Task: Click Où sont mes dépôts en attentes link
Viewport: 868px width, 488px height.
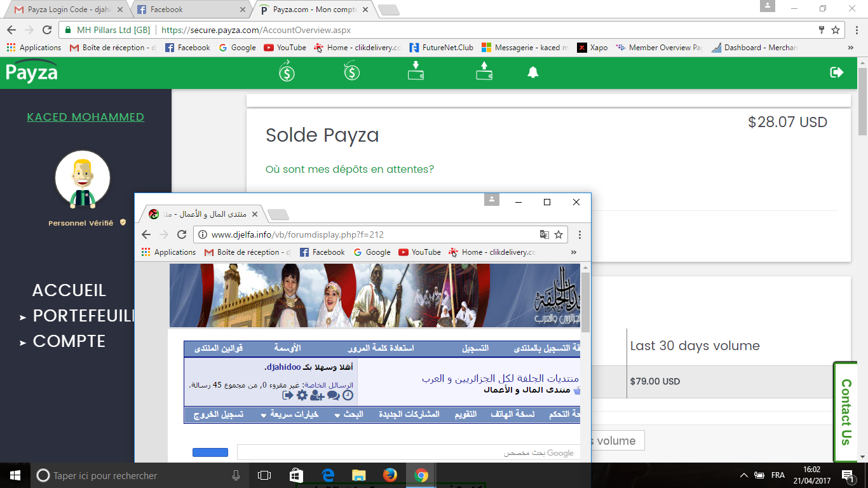Action: 350,170
